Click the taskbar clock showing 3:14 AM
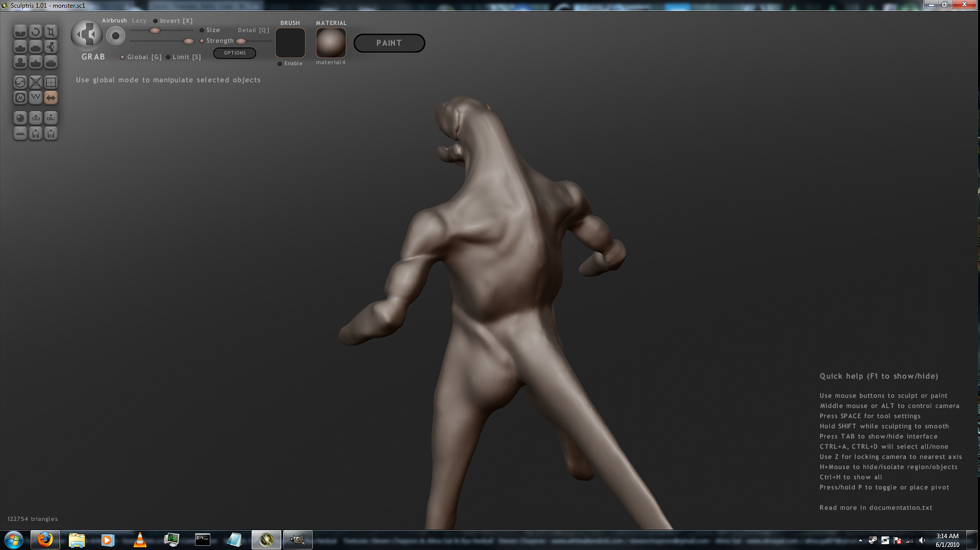The width and height of the screenshot is (980, 550). pos(947,540)
